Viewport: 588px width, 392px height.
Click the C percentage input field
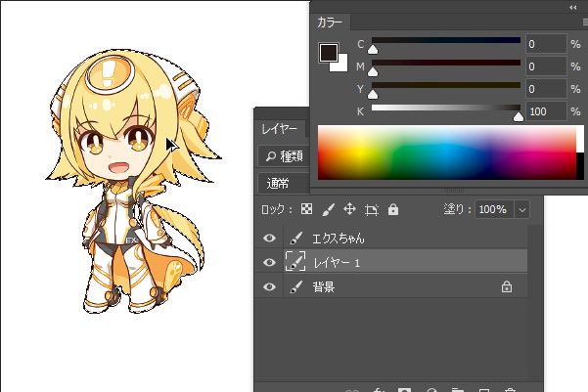coord(546,44)
